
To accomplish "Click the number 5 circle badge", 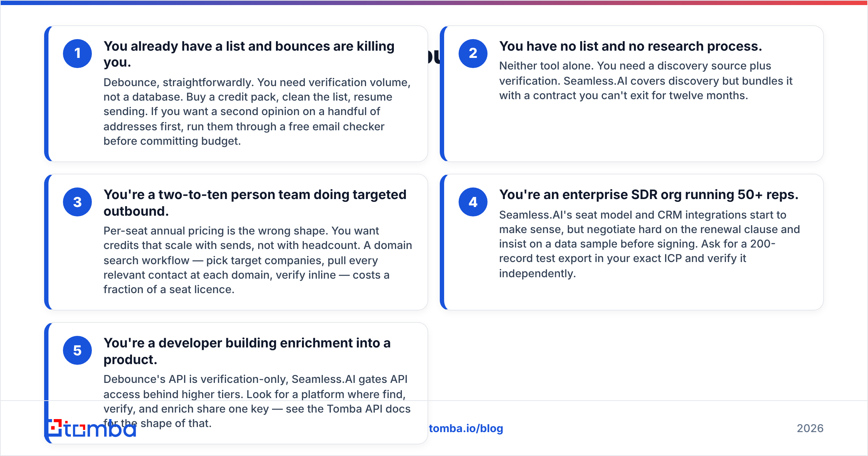I will (x=77, y=350).
